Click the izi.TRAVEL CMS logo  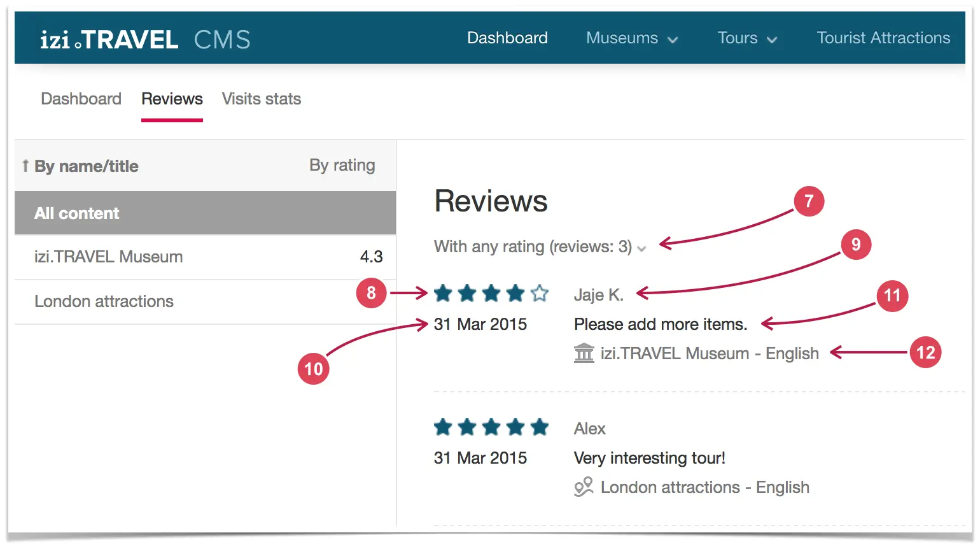[x=145, y=39]
